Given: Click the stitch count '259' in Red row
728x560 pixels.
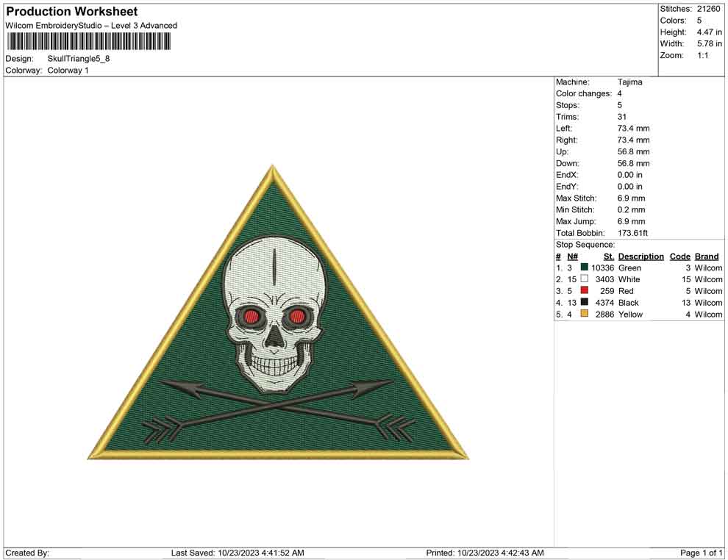Looking at the screenshot, I should pyautogui.click(x=607, y=291).
